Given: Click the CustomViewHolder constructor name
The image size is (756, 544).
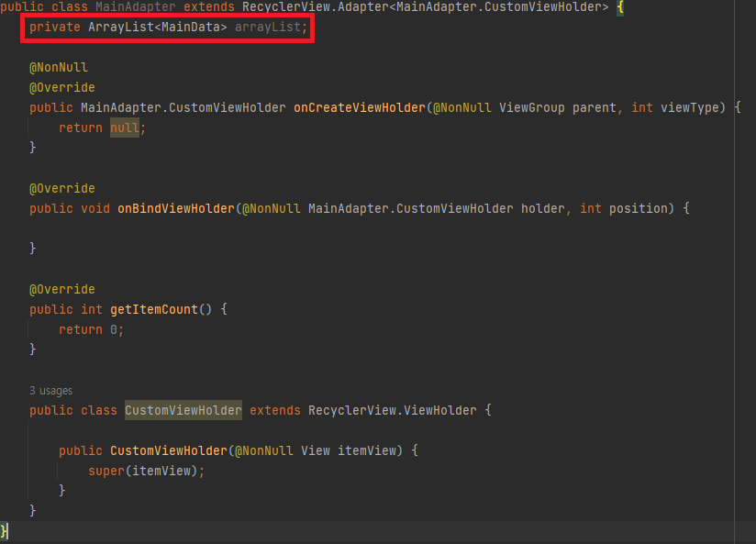Looking at the screenshot, I should tap(168, 451).
